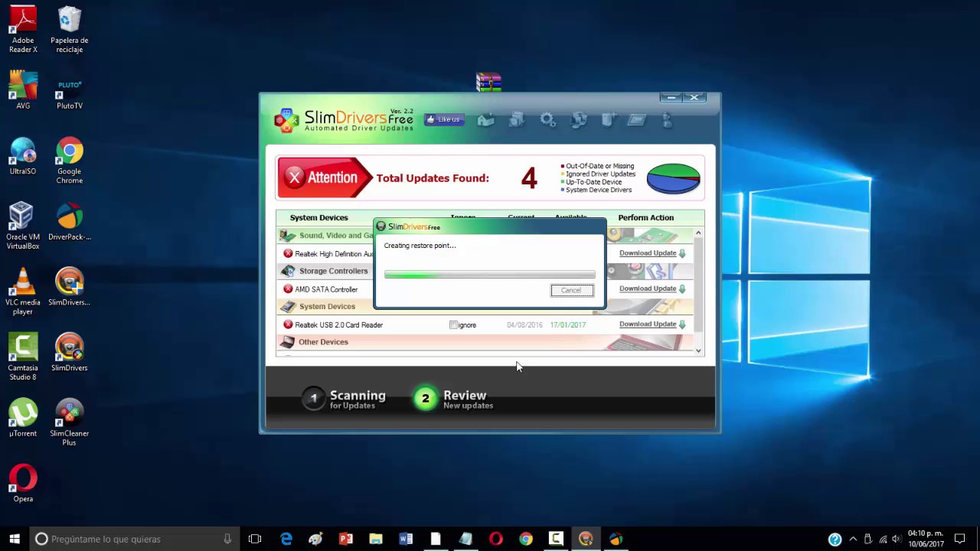The image size is (980, 551).
Task: Open the volume control in system tray
Action: pyautogui.click(x=897, y=540)
